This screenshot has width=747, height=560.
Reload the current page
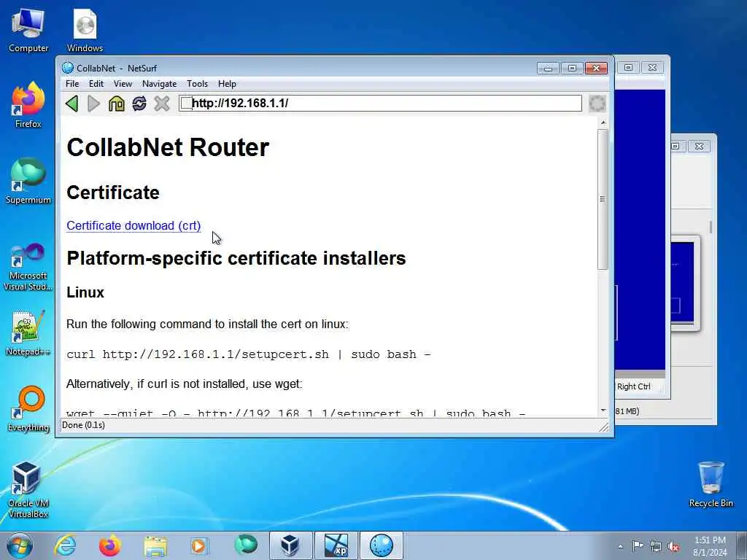[x=139, y=104]
